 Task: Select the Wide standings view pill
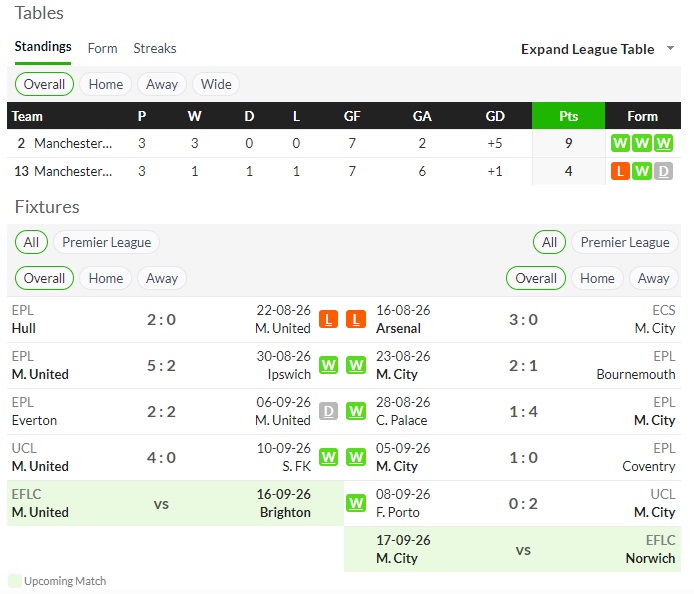pos(216,84)
